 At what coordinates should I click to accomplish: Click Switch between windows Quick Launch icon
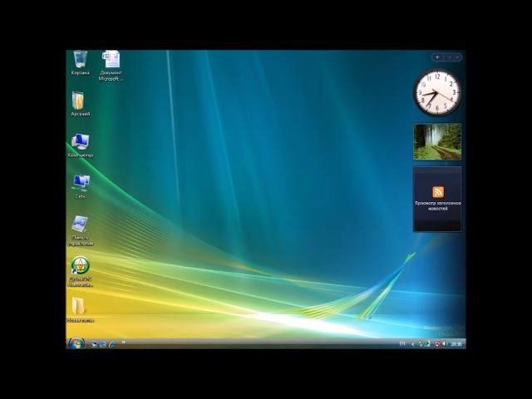click(103, 344)
